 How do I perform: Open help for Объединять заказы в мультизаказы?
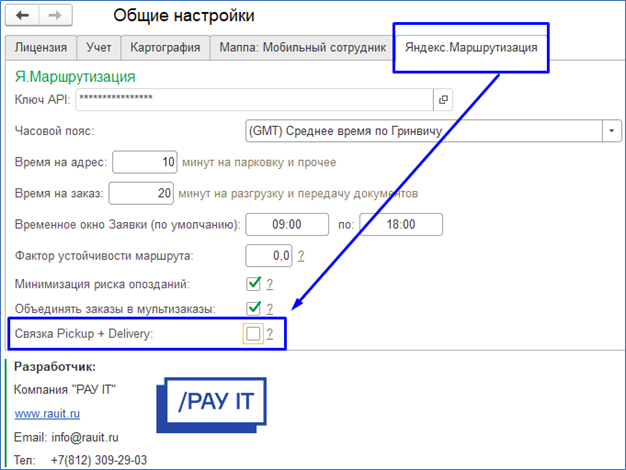point(270,309)
